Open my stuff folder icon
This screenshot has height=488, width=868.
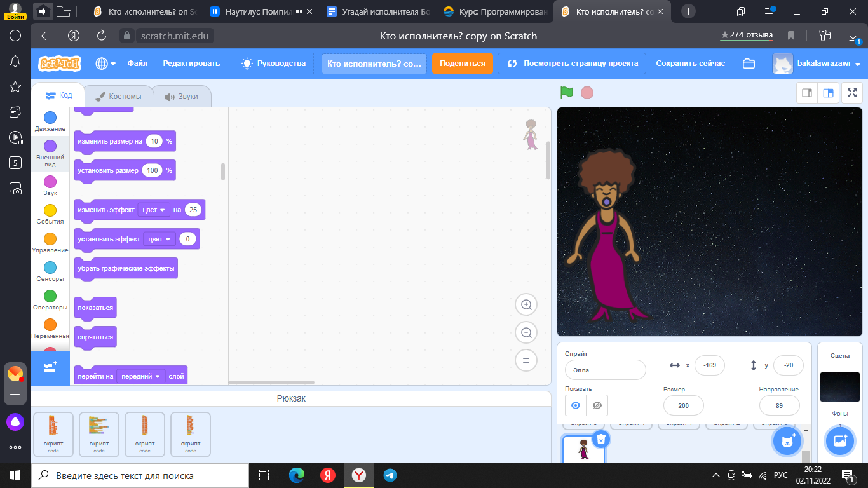coord(749,64)
